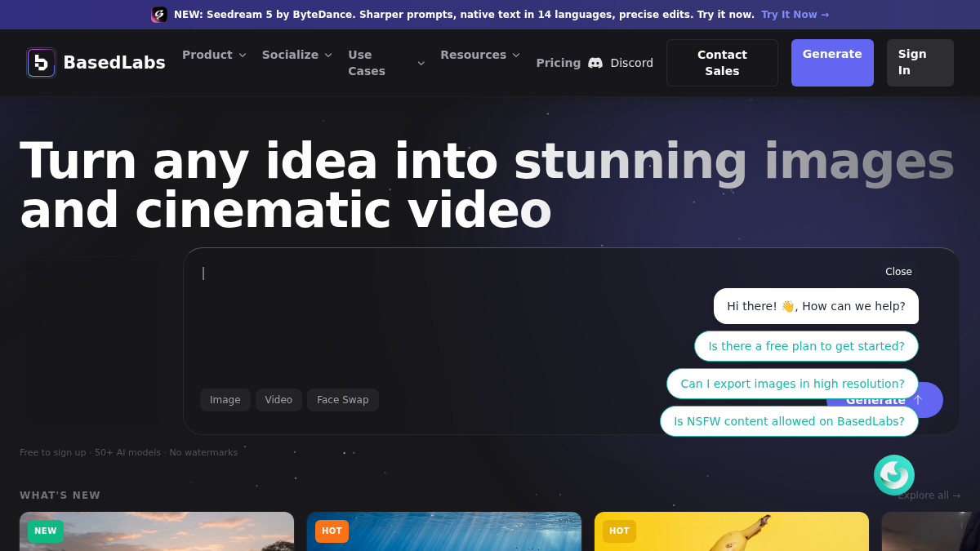This screenshot has width=980, height=551.
Task: Click the 'Hi there! How can we help?' bubble
Action: [x=816, y=306]
